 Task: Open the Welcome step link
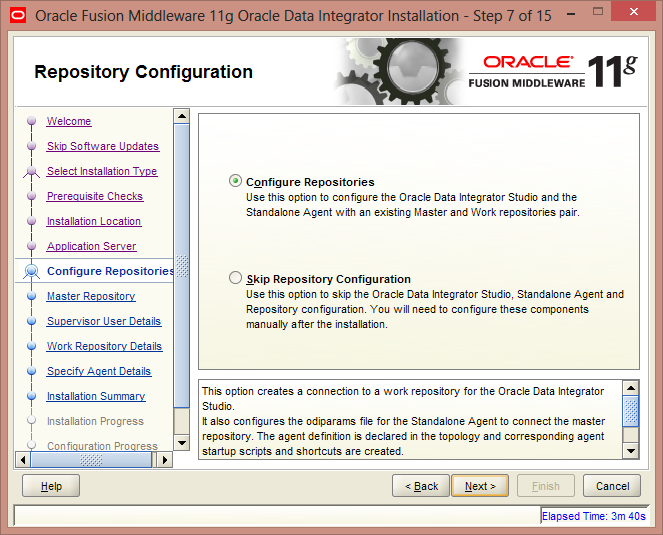[x=69, y=121]
